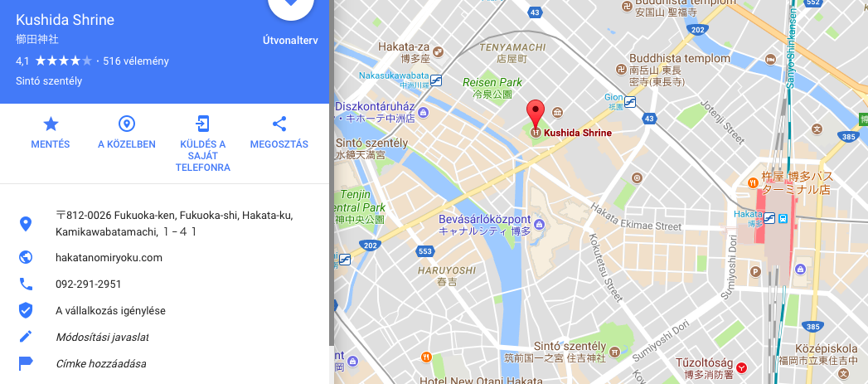Select Hakata station transit icon

tap(769, 218)
